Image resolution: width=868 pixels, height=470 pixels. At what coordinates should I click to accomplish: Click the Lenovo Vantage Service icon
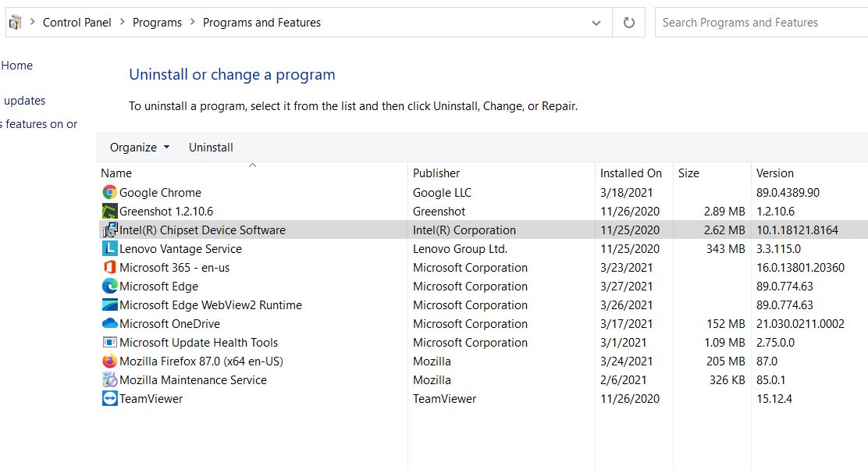(109, 248)
